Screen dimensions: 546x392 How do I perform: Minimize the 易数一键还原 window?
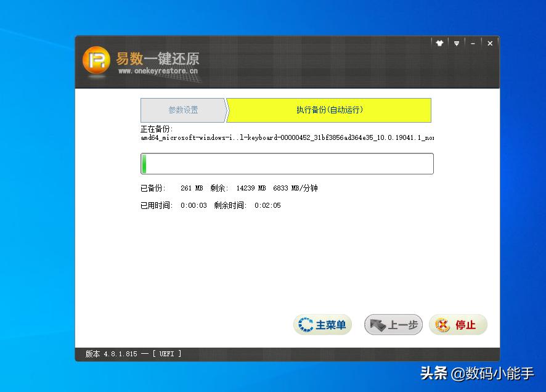click(473, 43)
